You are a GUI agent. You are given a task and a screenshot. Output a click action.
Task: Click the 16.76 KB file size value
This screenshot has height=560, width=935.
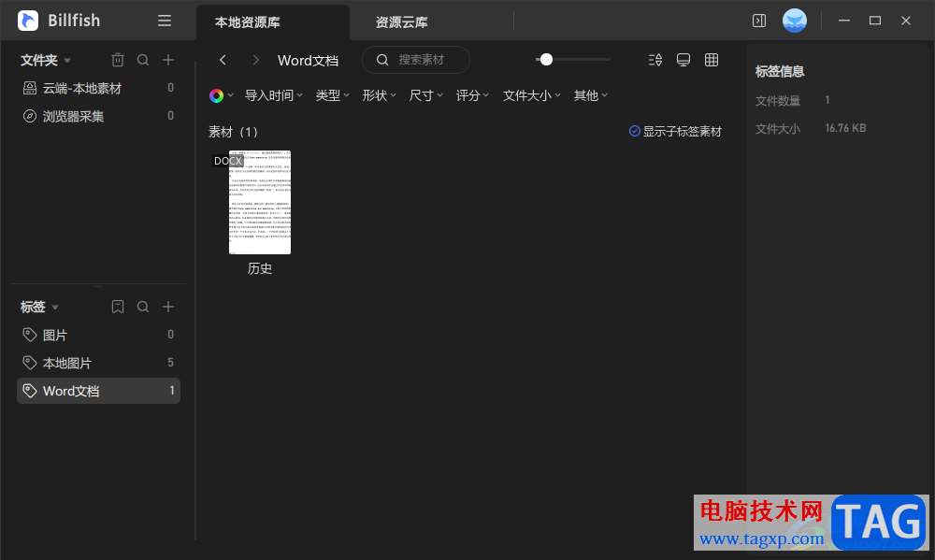(x=845, y=128)
